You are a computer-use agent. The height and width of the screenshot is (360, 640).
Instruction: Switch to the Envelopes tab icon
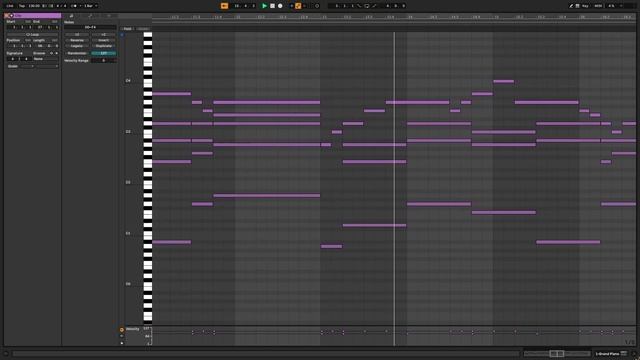click(x=90, y=16)
